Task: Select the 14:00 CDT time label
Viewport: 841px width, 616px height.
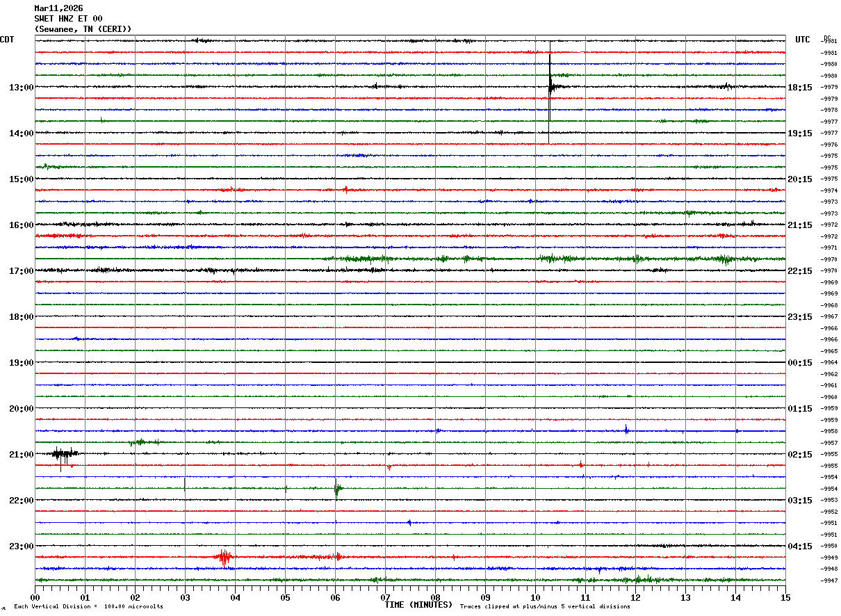Action: click(x=21, y=133)
